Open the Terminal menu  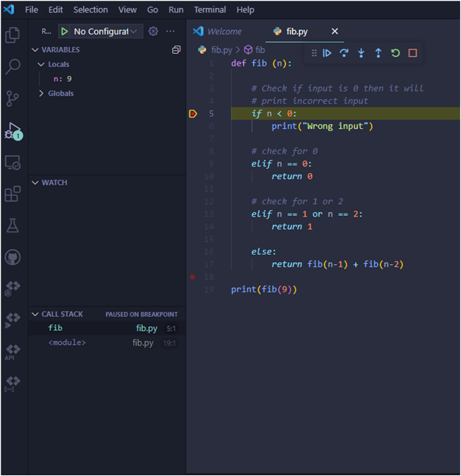click(x=210, y=10)
